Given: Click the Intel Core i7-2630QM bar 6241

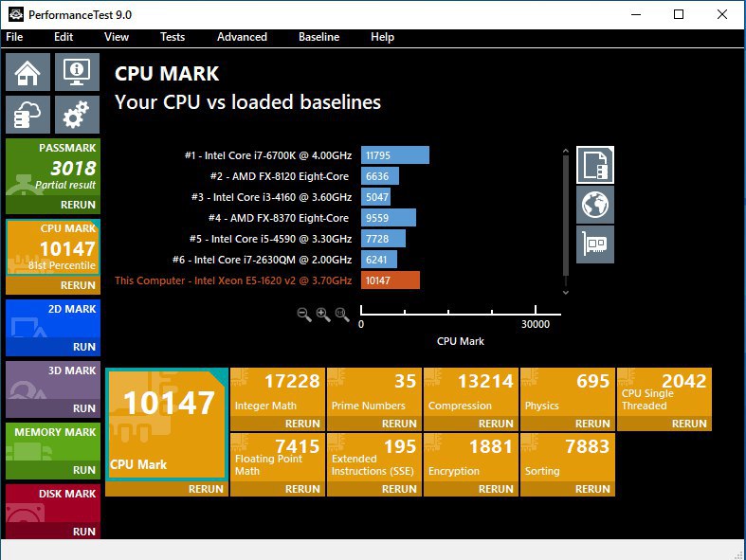Looking at the screenshot, I should coord(379,260).
